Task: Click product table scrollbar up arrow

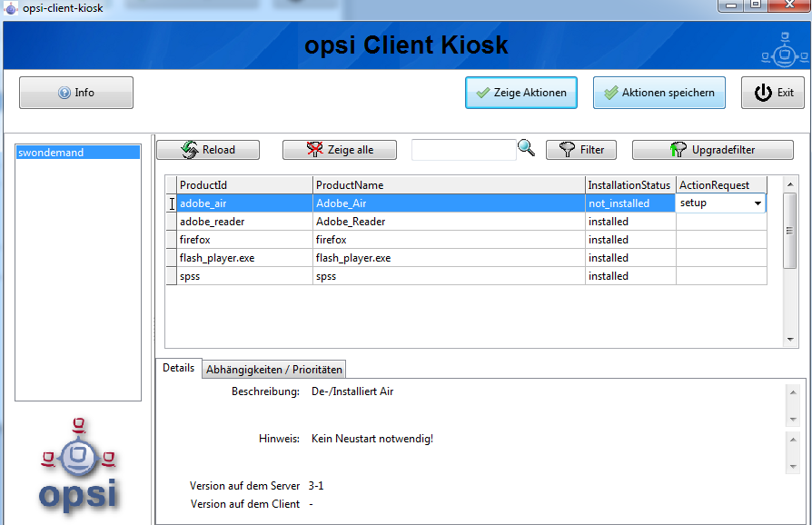Action: (789, 184)
